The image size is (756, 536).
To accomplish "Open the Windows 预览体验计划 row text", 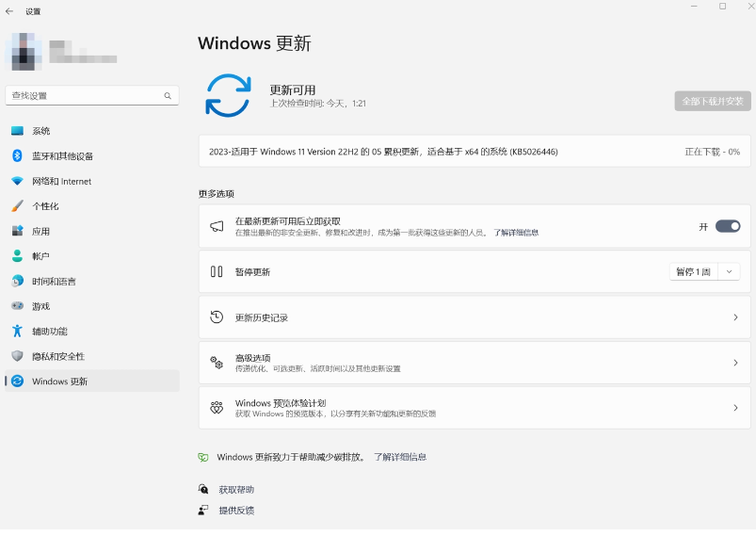I will click(x=281, y=403).
